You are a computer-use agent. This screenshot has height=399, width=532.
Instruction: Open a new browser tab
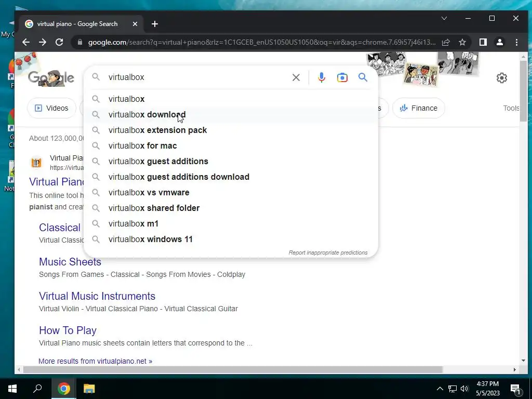click(155, 24)
